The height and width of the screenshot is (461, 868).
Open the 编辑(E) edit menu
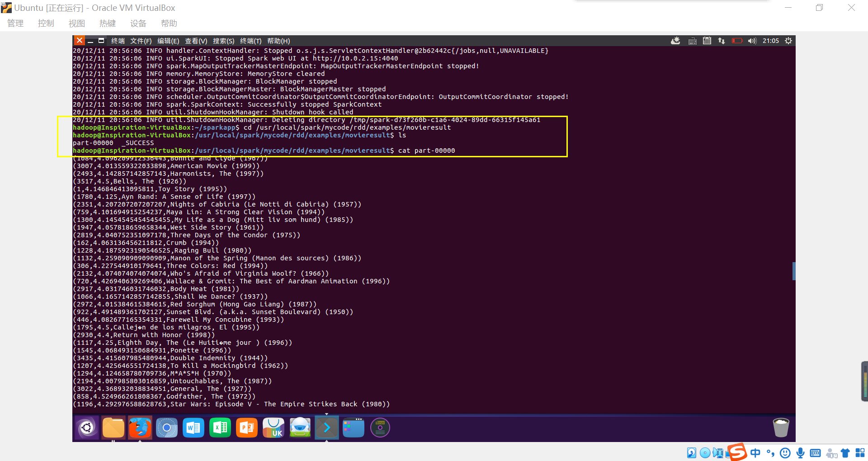(168, 41)
